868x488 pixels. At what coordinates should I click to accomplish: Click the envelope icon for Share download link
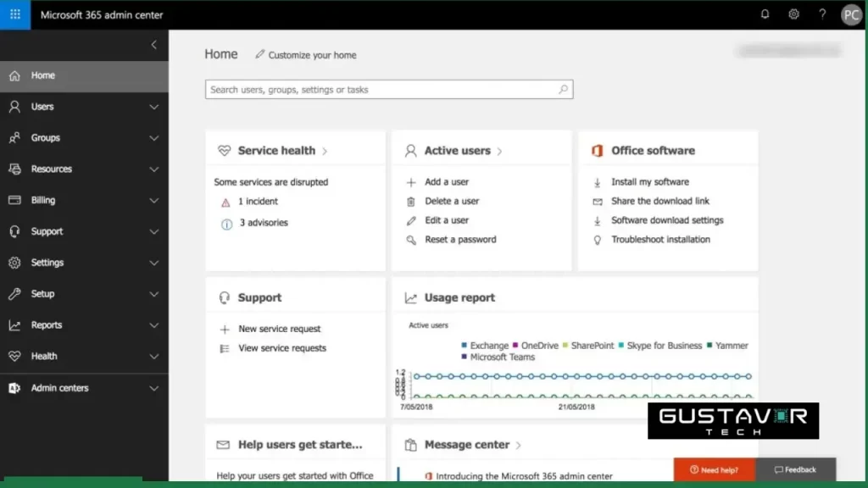click(598, 202)
